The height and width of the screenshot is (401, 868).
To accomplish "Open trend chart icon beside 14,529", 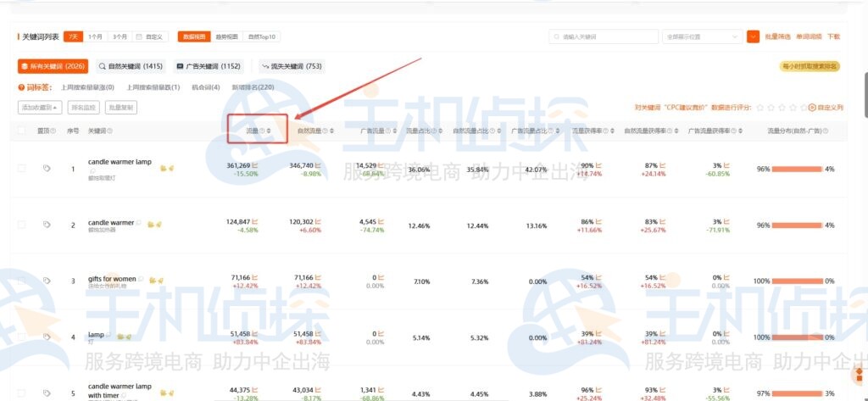I will pos(381,165).
